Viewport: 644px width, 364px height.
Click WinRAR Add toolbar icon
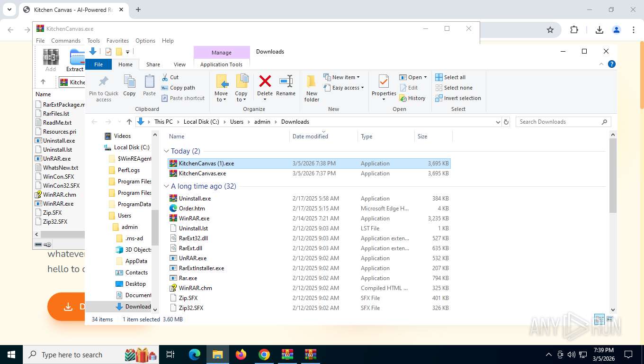click(x=51, y=60)
